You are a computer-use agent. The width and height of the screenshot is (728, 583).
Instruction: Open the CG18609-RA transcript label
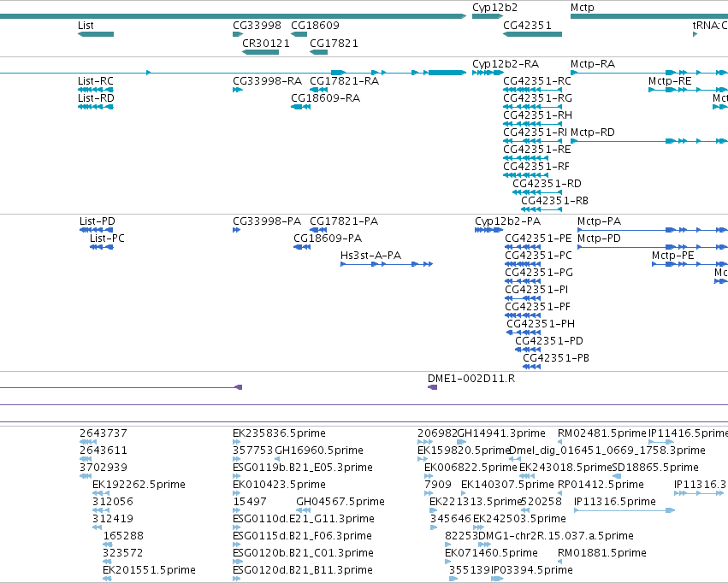coord(325,97)
